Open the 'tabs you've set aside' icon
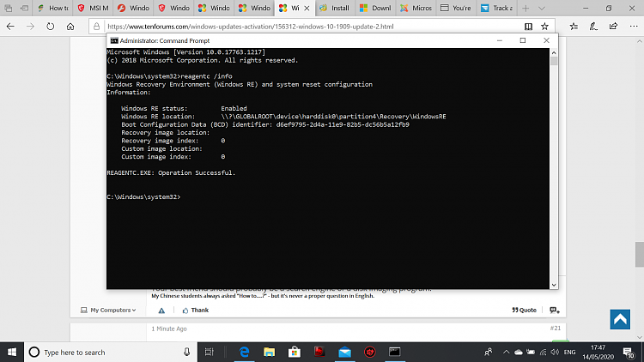 coord(9,8)
